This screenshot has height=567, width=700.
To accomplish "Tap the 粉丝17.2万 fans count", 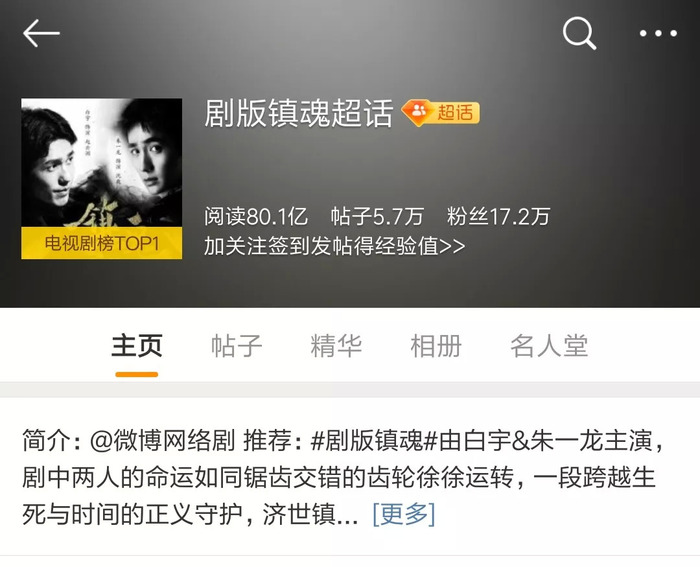I will pos(498,217).
